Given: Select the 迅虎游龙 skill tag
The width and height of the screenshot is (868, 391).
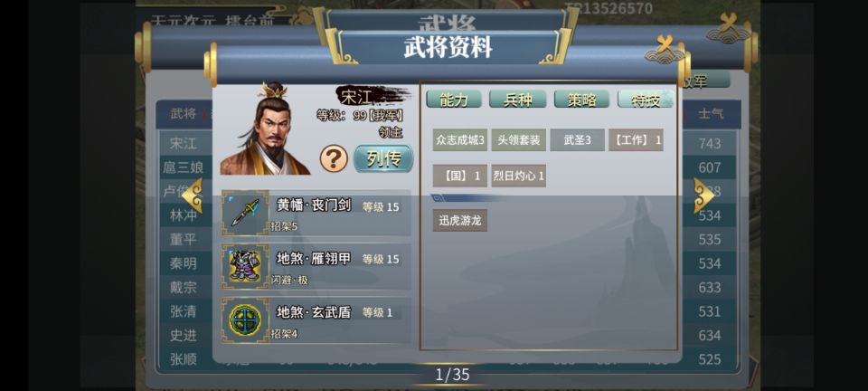Looking at the screenshot, I should pos(460,221).
